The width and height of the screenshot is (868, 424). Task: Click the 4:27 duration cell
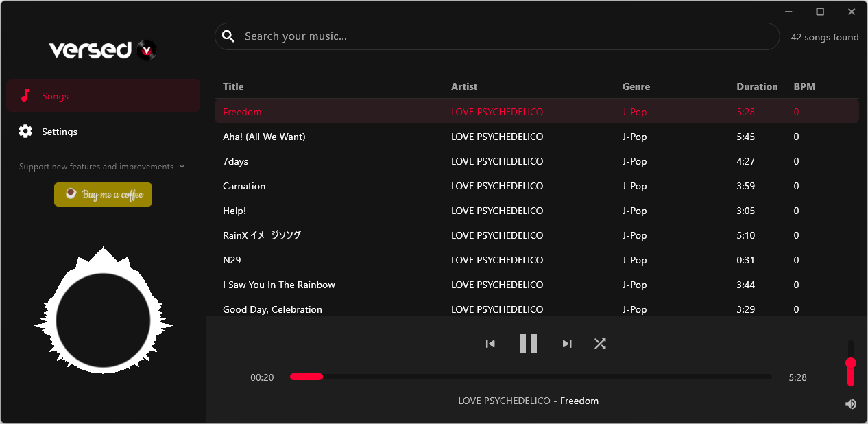tap(745, 161)
